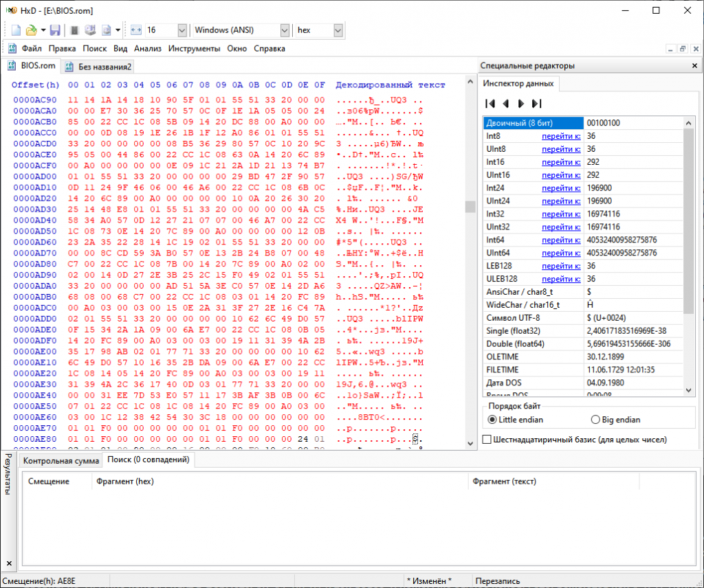The image size is (704, 588).
Task: Open the Вид menu
Action: 120,49
